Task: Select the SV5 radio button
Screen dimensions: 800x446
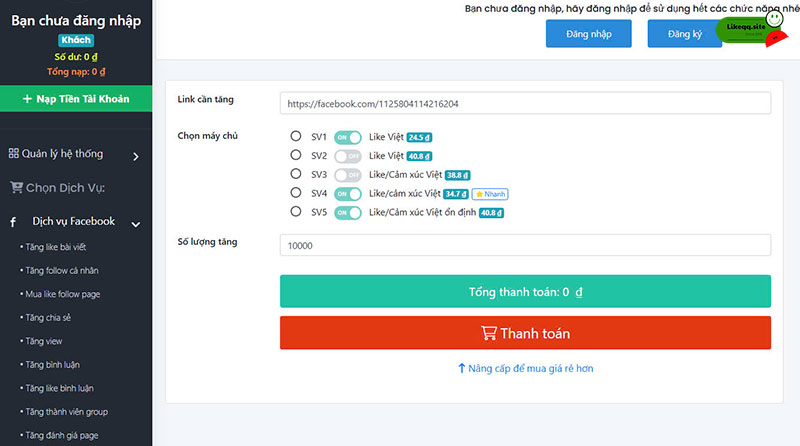Action: (x=296, y=211)
